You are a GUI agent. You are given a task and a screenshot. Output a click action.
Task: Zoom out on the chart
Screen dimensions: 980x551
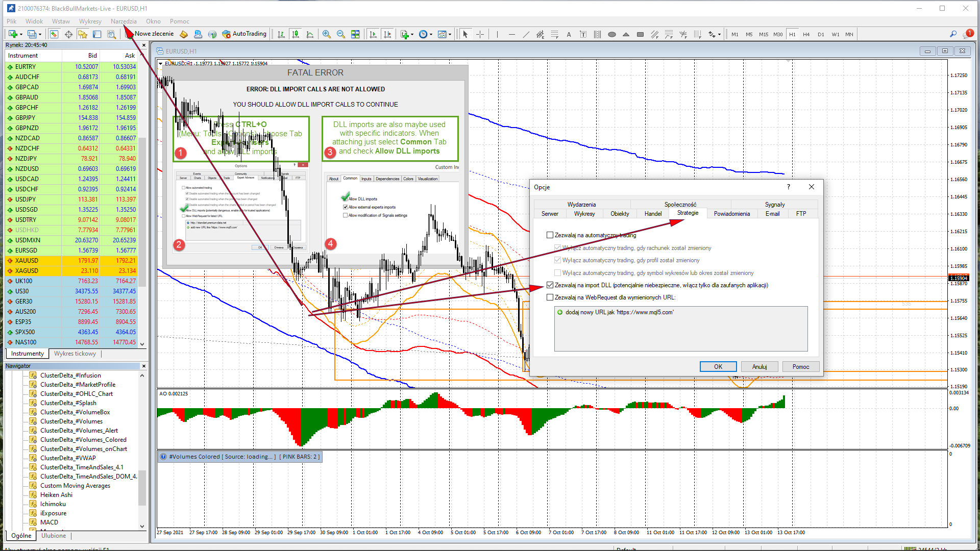[x=340, y=34]
